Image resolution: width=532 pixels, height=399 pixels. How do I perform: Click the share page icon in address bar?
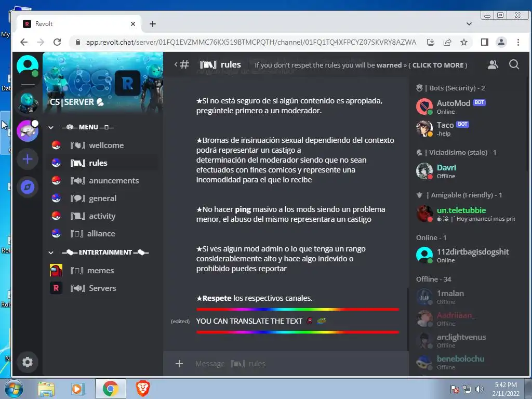coord(447,42)
